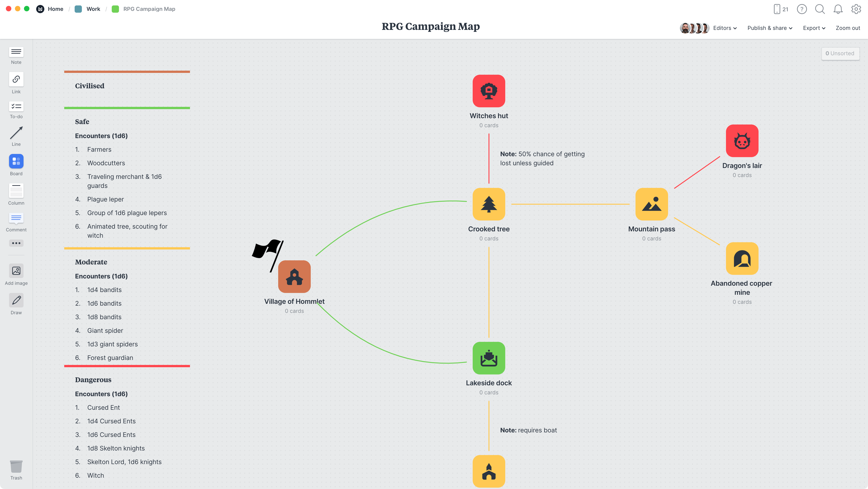868x489 pixels.
Task: Open the Publish & share dropdown
Action: tap(770, 28)
